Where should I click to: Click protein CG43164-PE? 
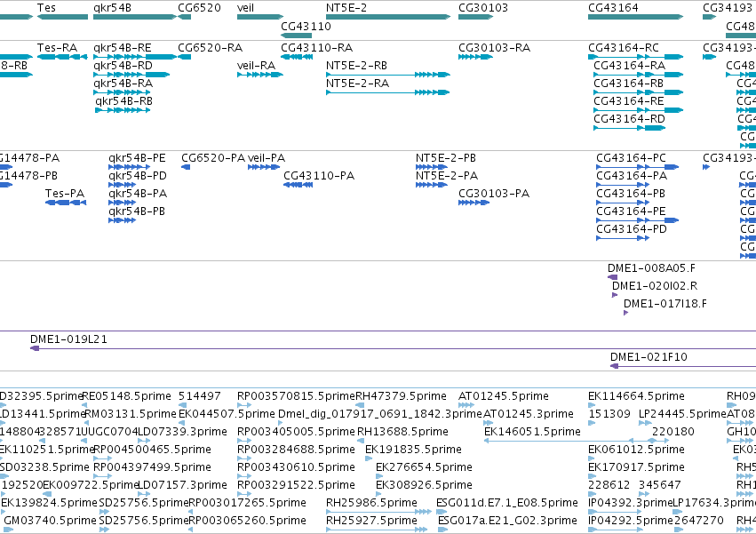pos(637,220)
